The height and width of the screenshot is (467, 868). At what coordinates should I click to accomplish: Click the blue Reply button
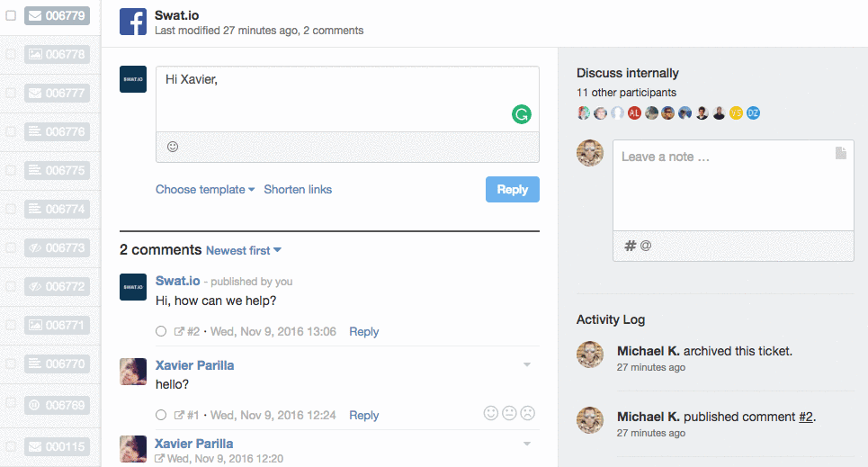click(x=513, y=190)
